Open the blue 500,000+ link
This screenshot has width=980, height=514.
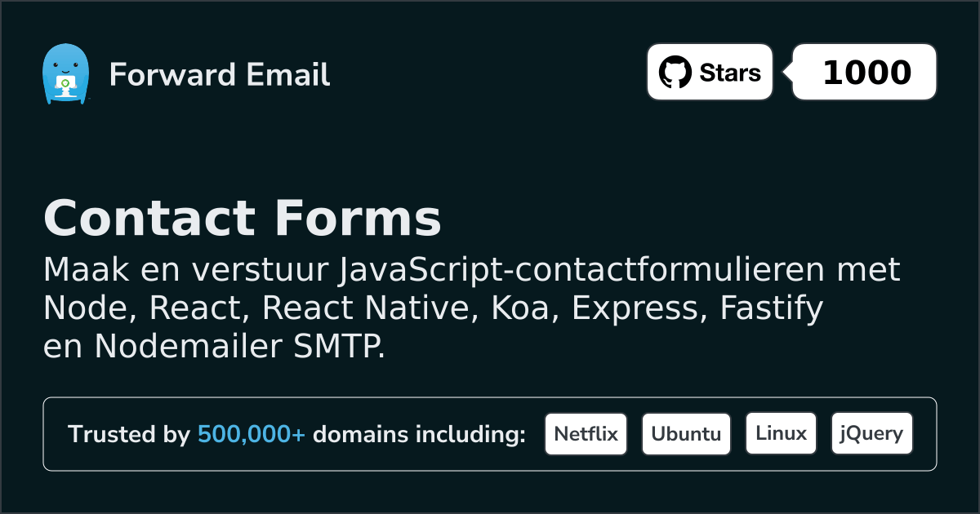(252, 435)
